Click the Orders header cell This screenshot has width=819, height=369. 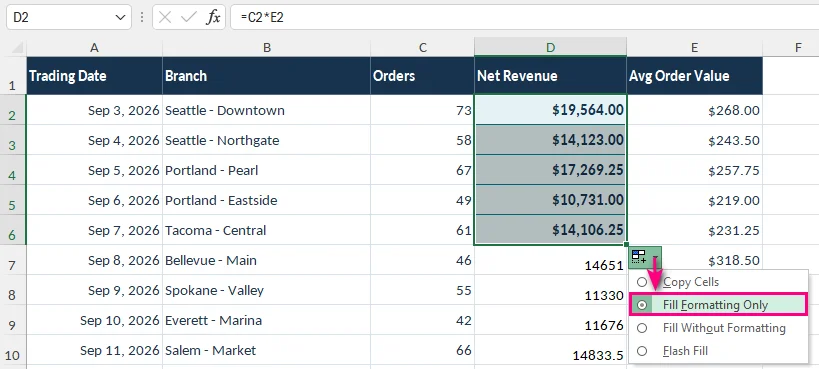pyautogui.click(x=423, y=76)
